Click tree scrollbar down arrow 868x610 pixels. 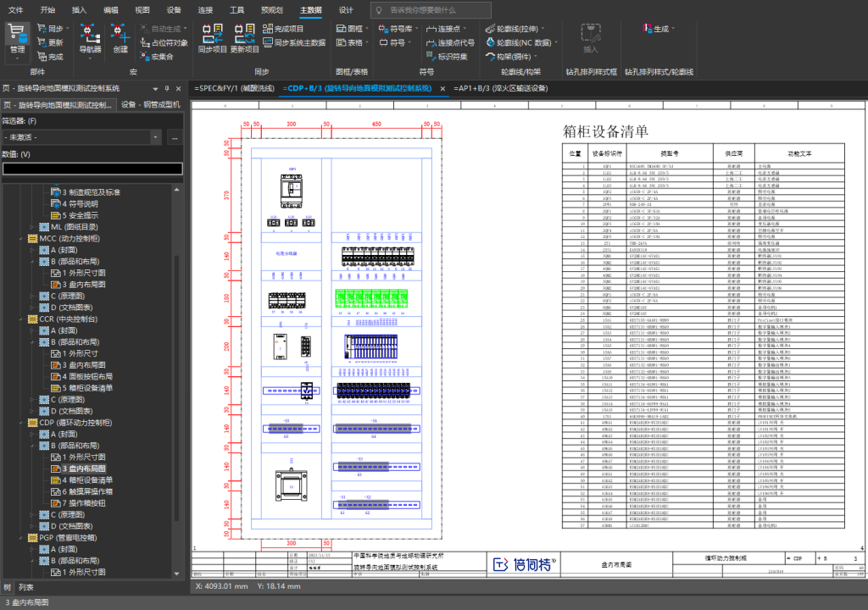tap(176, 574)
